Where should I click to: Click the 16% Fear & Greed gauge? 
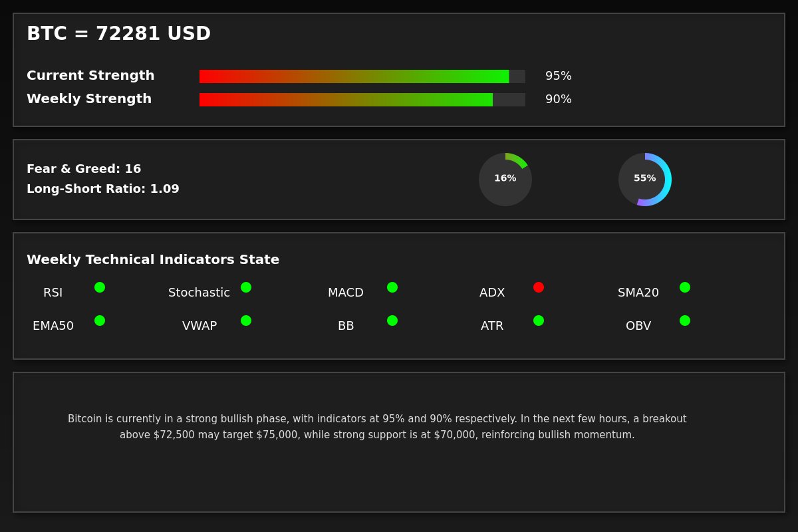pyautogui.click(x=505, y=180)
